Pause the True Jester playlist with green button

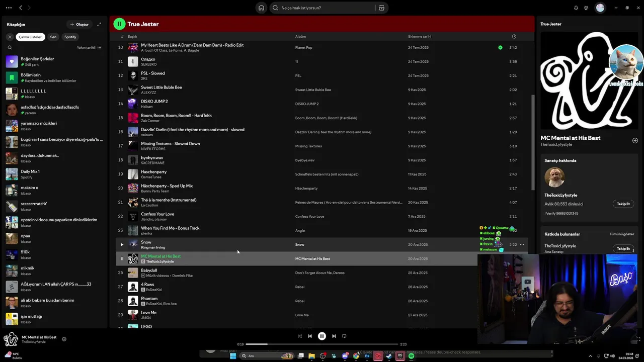[119, 24]
